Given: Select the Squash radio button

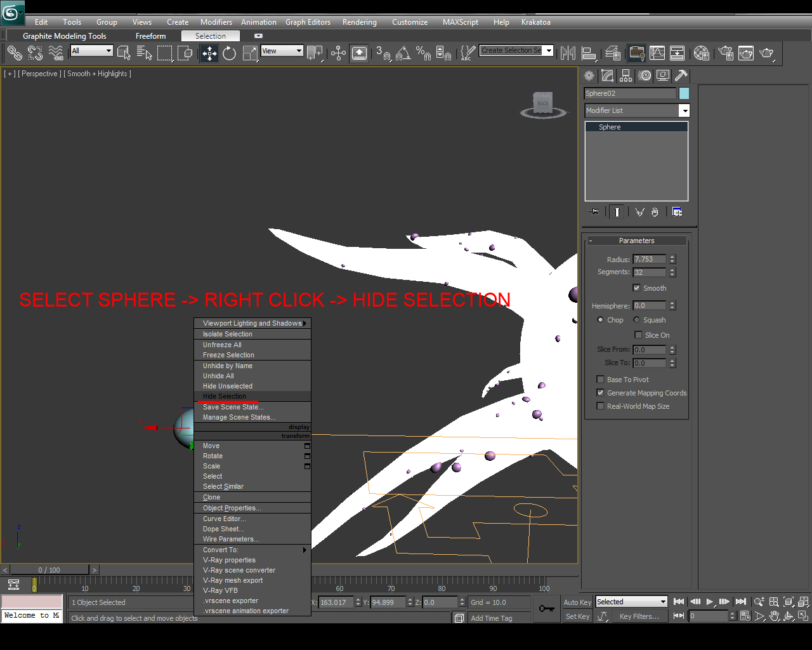Looking at the screenshot, I should click(x=636, y=320).
